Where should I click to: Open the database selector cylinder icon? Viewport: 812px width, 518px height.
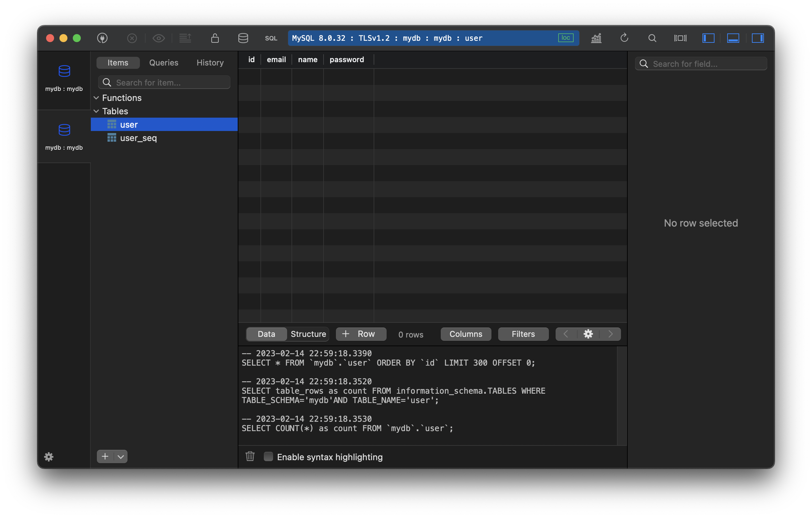[243, 38]
